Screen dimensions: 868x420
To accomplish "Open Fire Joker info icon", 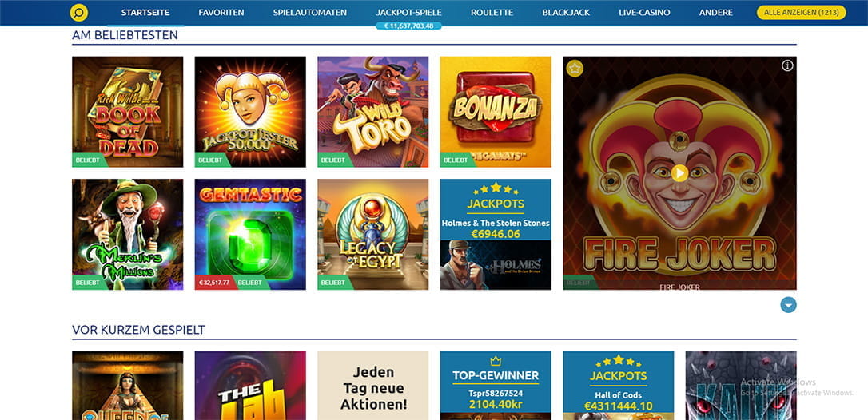I will 787,65.
